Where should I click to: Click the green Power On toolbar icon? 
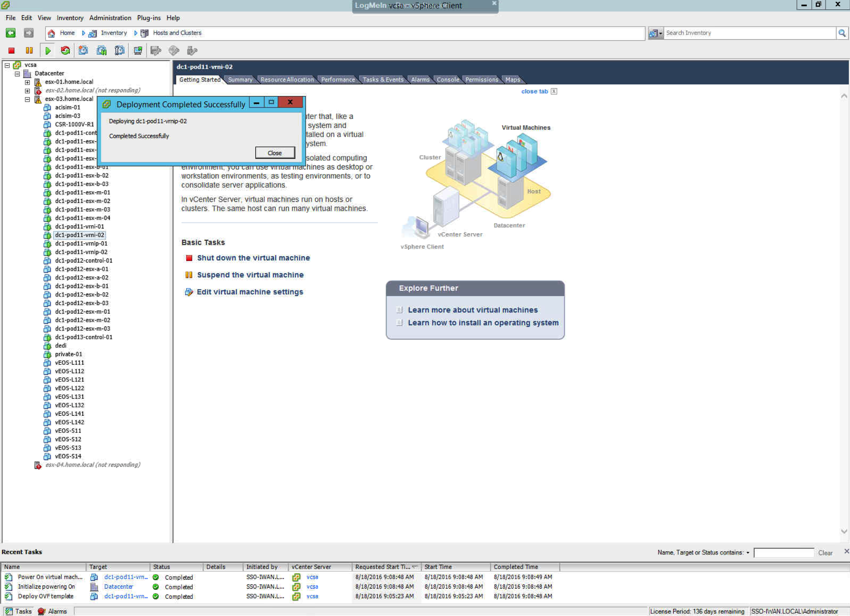tap(47, 51)
